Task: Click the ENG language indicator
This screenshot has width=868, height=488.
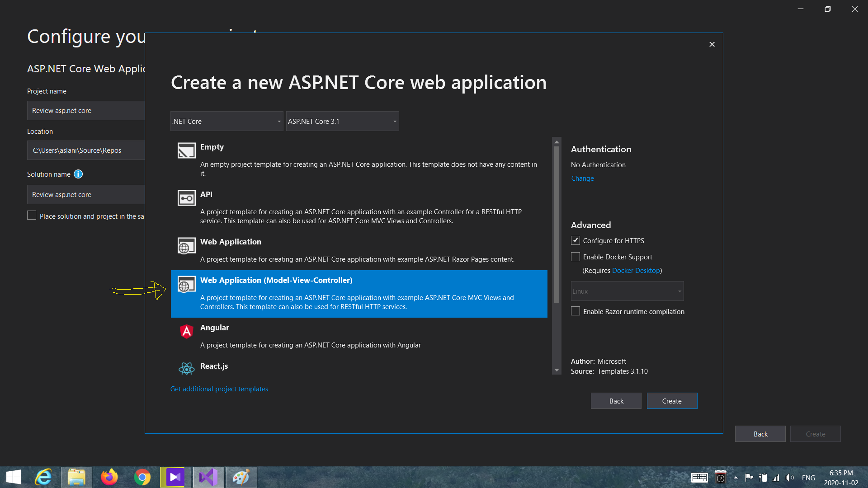Action: (808, 478)
